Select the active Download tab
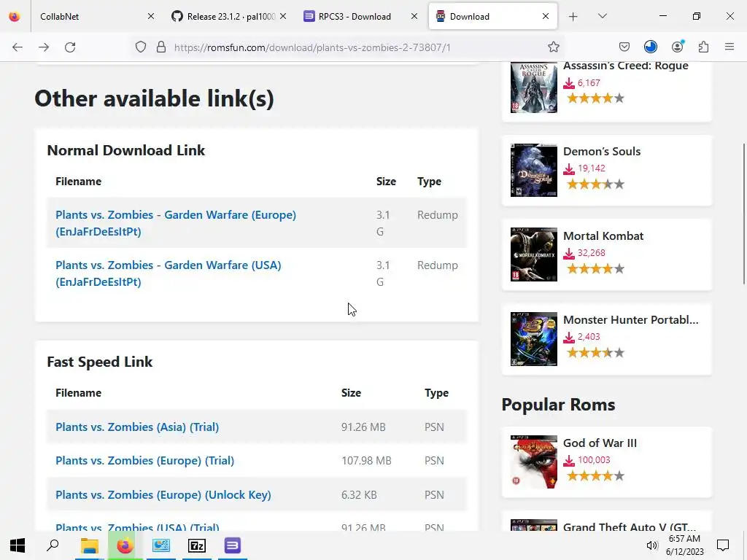 pos(492,17)
